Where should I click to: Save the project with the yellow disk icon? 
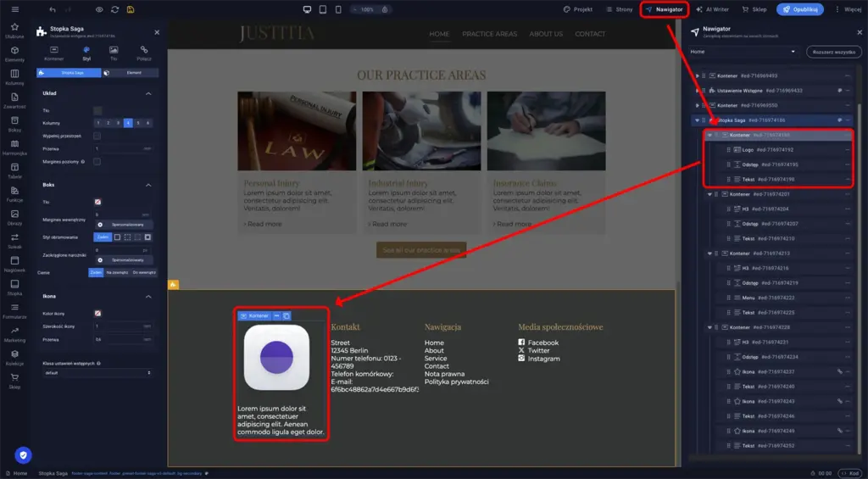[x=130, y=9]
